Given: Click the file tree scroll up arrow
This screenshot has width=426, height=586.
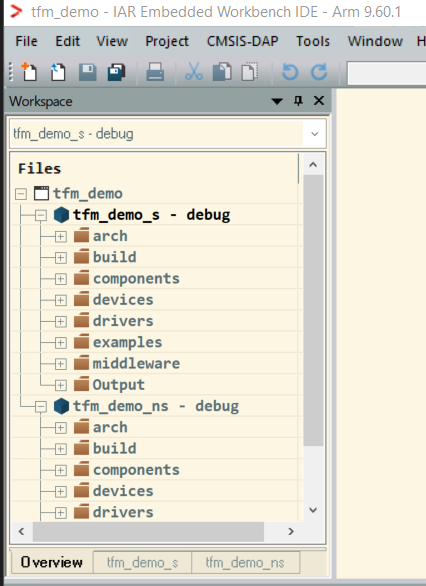Looking at the screenshot, I should tap(313, 164).
